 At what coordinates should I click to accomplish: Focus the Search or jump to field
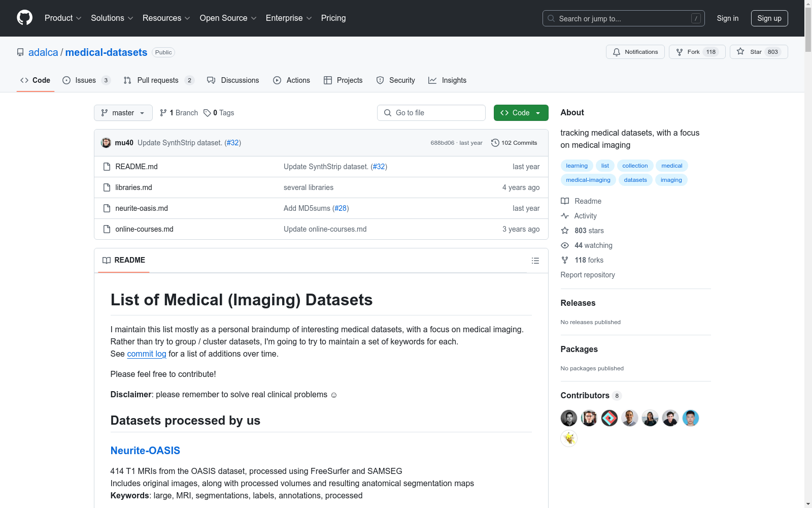(624, 18)
